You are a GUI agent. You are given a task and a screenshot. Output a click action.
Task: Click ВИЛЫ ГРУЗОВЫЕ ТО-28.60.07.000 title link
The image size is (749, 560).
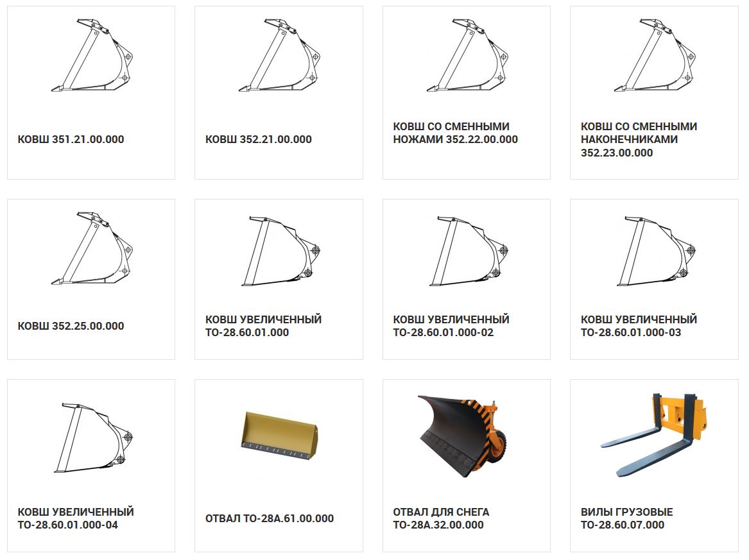[x=626, y=518]
